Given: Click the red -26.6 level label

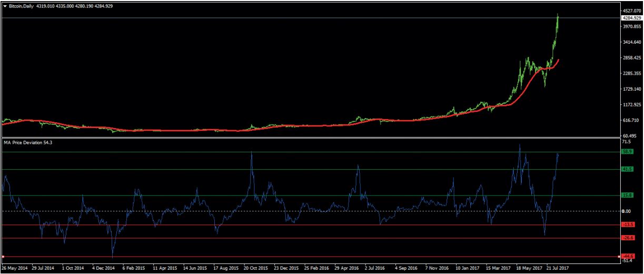Looking at the screenshot, I should coord(628,238).
